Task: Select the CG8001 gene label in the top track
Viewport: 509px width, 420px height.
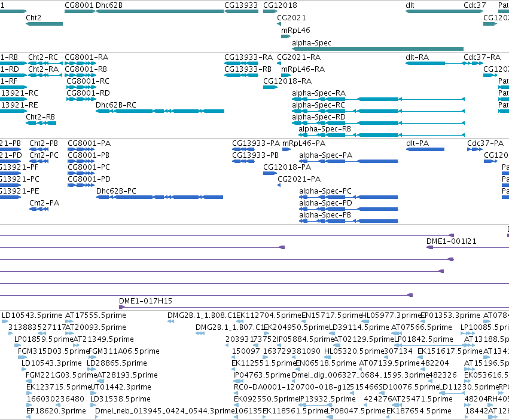Action: (x=79, y=5)
